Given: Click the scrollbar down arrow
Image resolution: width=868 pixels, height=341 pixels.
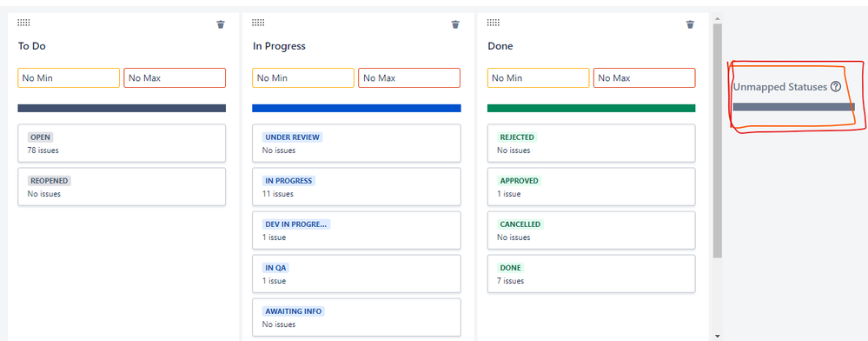Looking at the screenshot, I should click(x=718, y=336).
